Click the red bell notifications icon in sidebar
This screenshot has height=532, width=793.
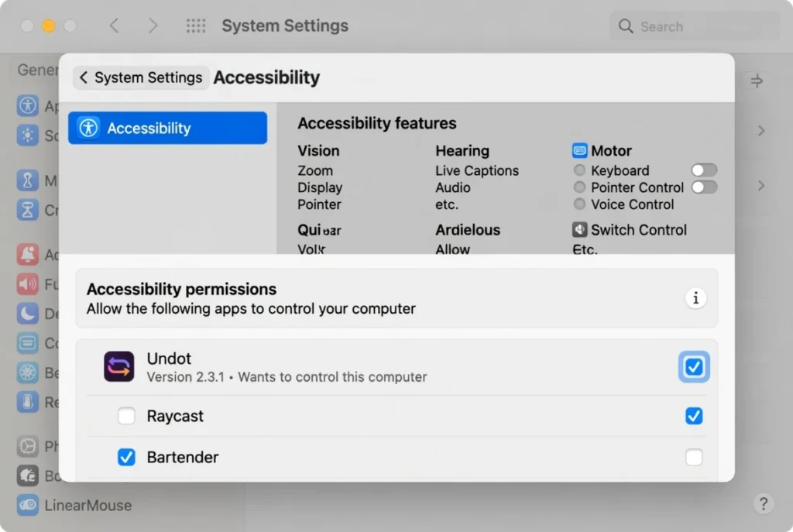tap(27, 254)
